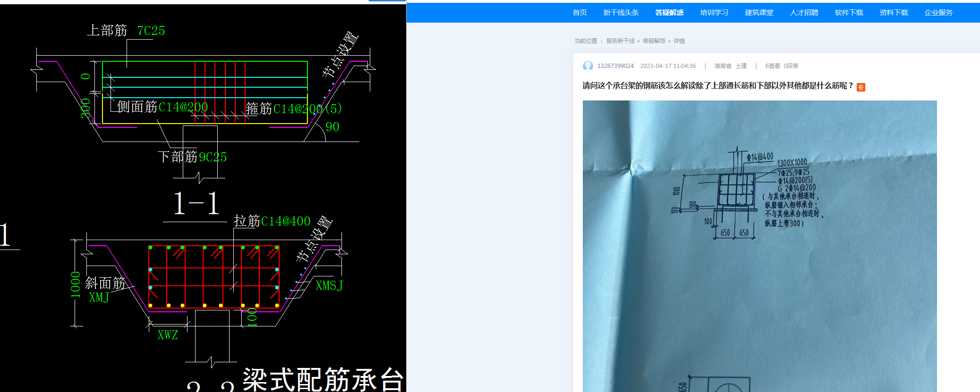
Task: Click the 箍筋C14@200(5) label in CAD drawing
Action: point(294,109)
